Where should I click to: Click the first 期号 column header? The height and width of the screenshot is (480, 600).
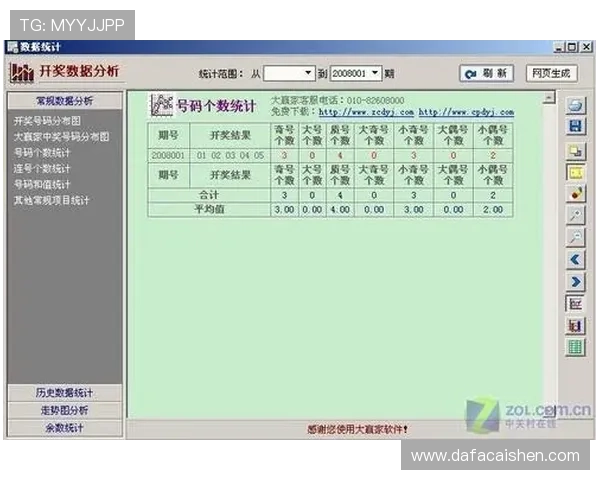[168, 135]
